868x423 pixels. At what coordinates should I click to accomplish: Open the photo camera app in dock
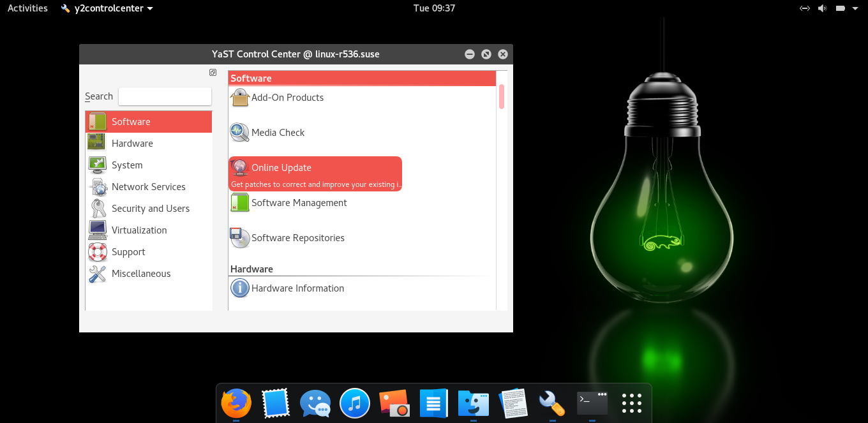394,403
